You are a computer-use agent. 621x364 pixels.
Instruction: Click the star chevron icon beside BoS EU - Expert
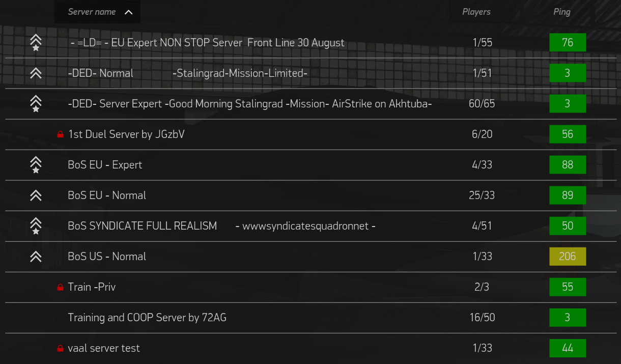[36, 165]
